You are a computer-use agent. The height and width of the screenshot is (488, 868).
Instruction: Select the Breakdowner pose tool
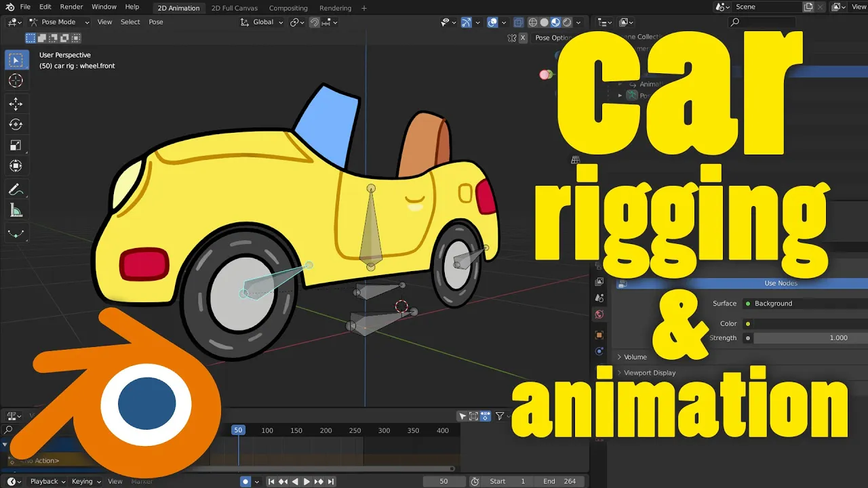(16, 234)
